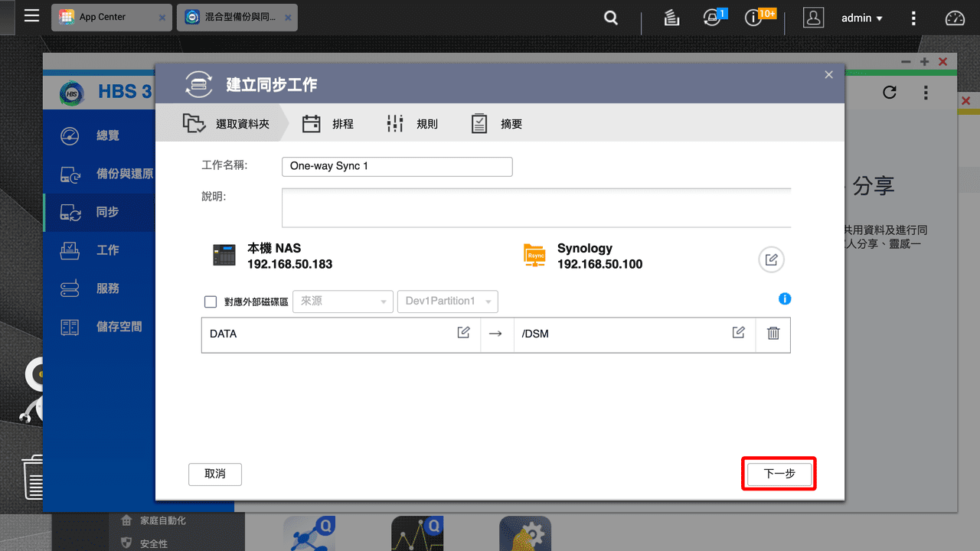Edit the /DSM destination folder path
This screenshot has width=980, height=551.
pos(738,332)
